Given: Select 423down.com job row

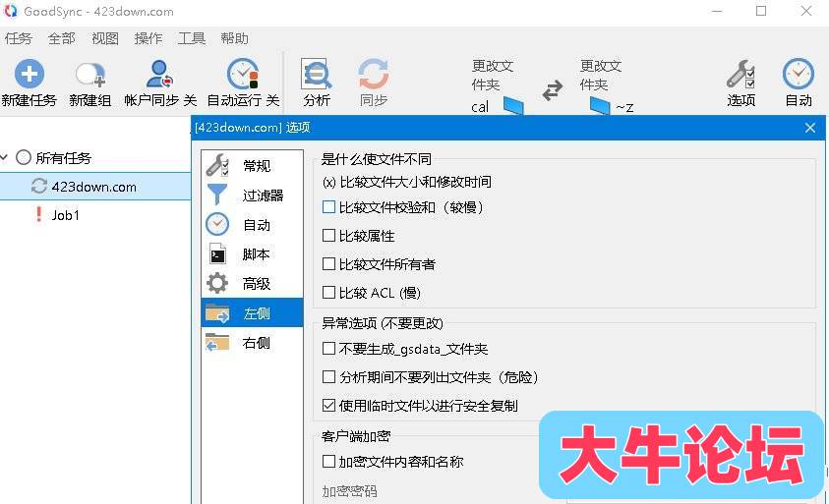Looking at the screenshot, I should click(95, 187).
